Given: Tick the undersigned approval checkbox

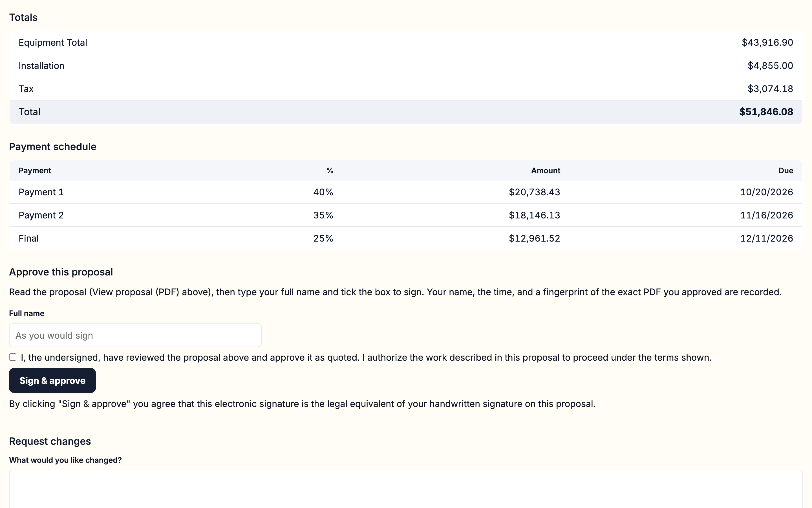Looking at the screenshot, I should pyautogui.click(x=13, y=357).
